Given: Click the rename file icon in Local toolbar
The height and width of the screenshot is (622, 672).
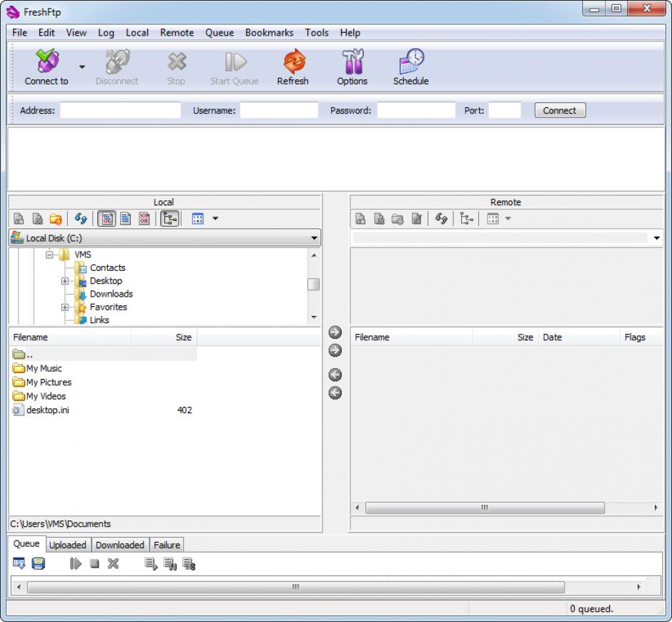Looking at the screenshot, I should pos(19,219).
